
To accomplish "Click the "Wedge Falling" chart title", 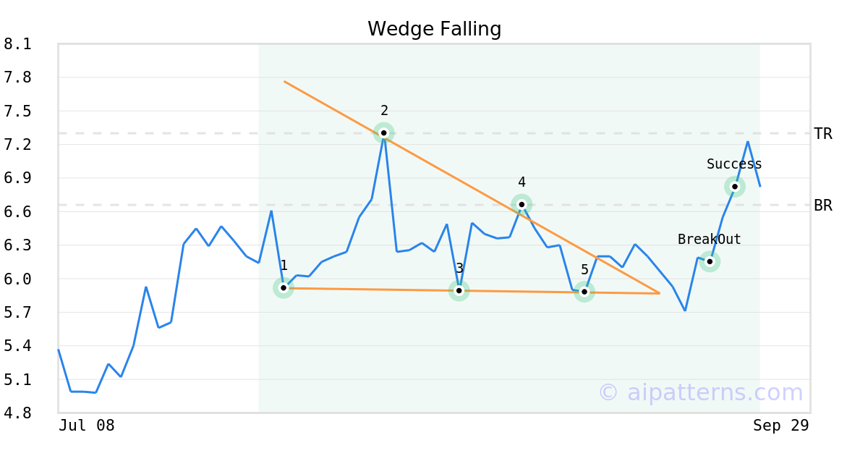I will tap(434, 29).
